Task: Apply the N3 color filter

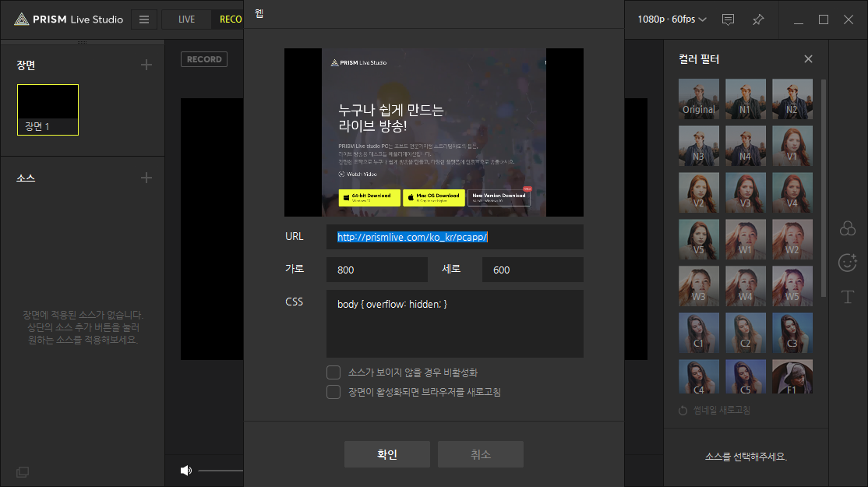Action: point(699,146)
